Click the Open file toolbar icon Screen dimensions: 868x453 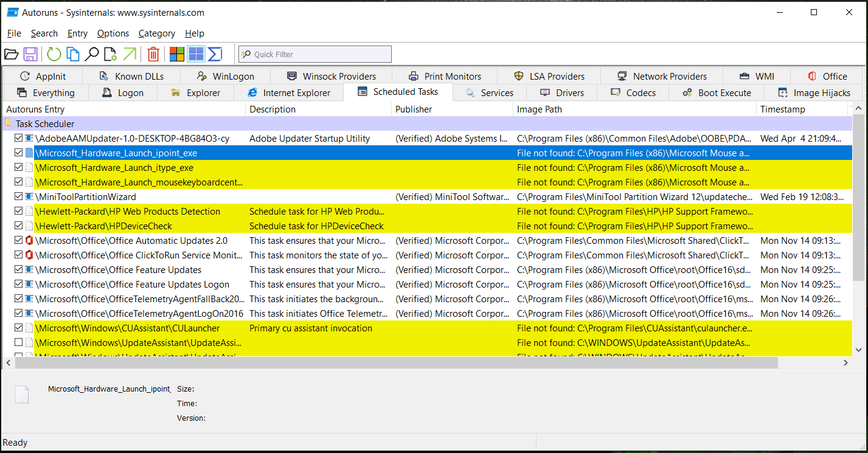point(11,54)
